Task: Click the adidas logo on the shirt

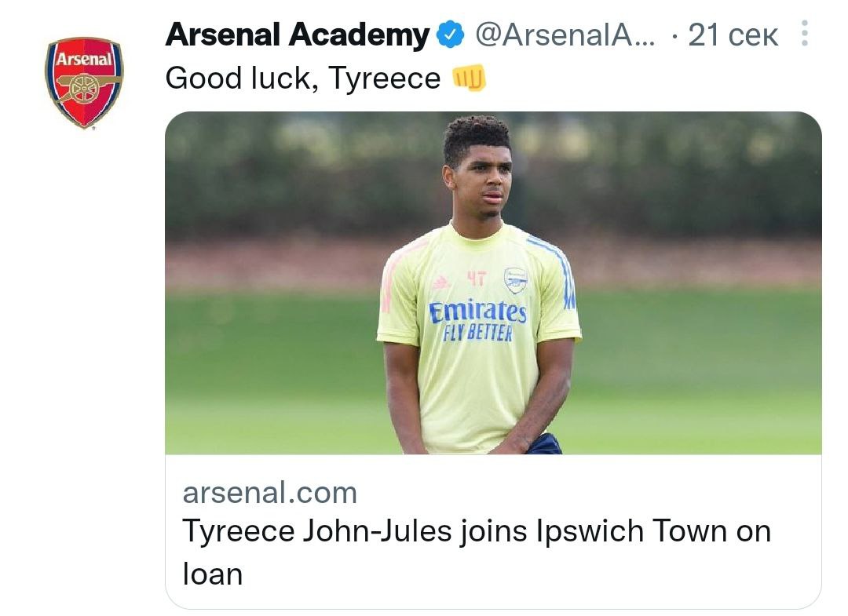Action: pyautogui.click(x=440, y=282)
